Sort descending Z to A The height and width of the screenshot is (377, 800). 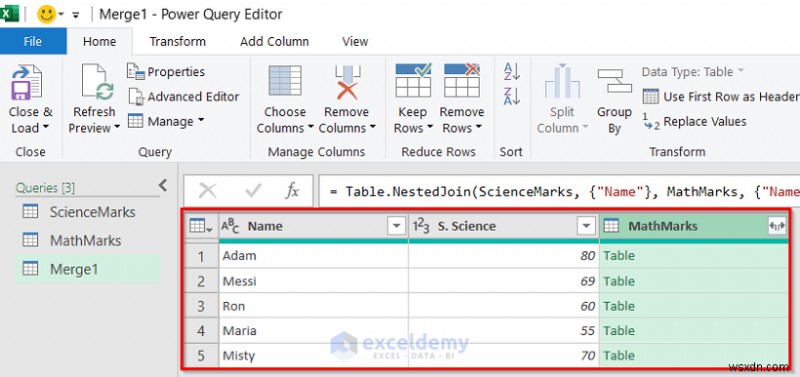coord(511,96)
